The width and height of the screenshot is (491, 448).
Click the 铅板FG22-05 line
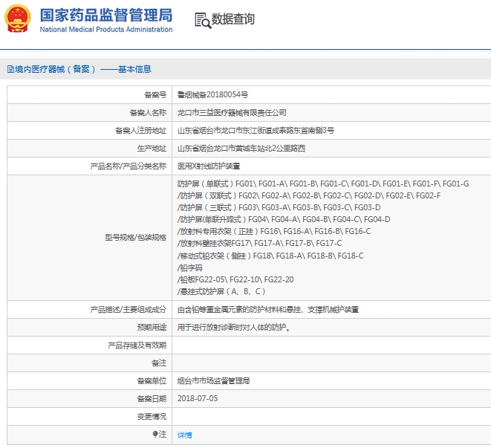tap(235, 279)
